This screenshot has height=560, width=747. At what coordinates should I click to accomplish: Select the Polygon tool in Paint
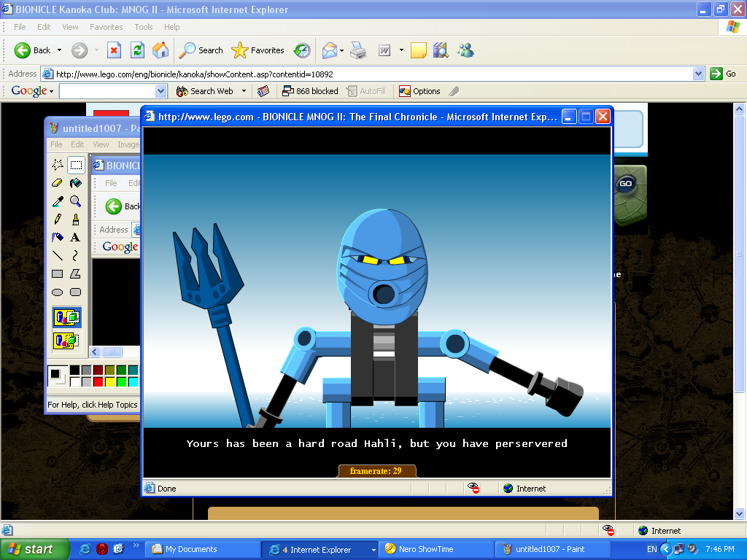(76, 274)
